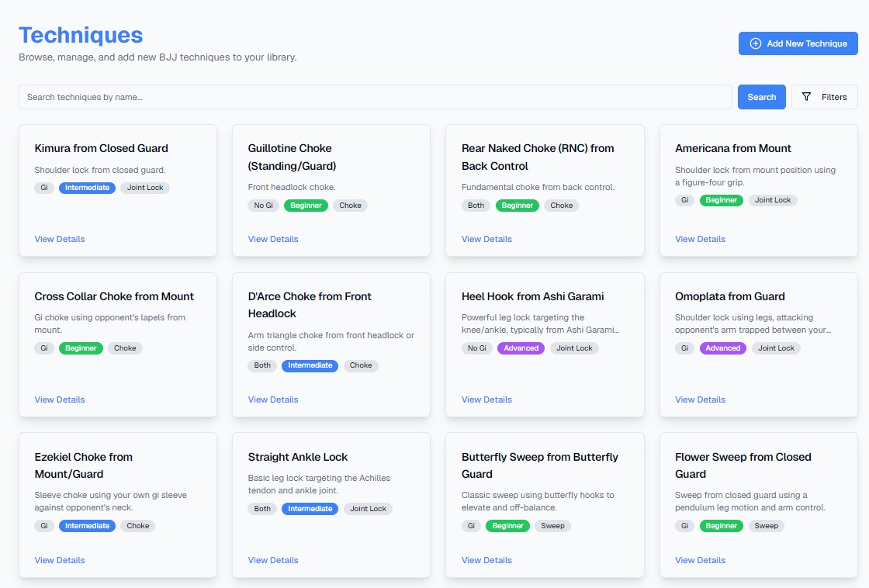The image size is (869, 588).
Task: Click the plus icon in Add New Technique
Action: pyautogui.click(x=755, y=43)
